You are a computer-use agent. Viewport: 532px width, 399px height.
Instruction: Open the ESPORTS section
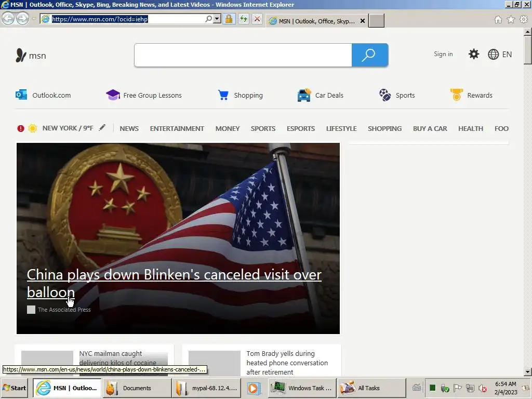301,129
